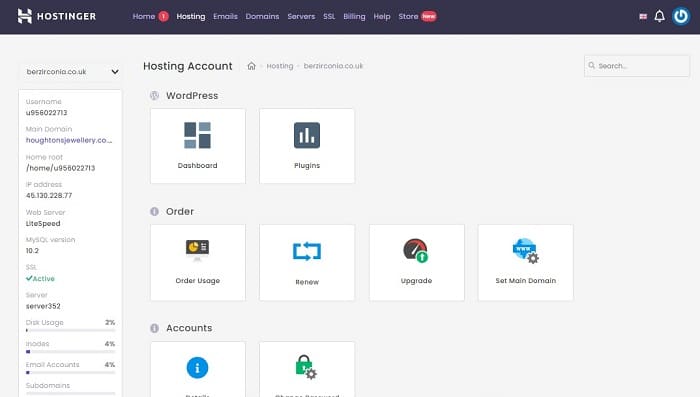Open the Domains menu

coord(262,17)
